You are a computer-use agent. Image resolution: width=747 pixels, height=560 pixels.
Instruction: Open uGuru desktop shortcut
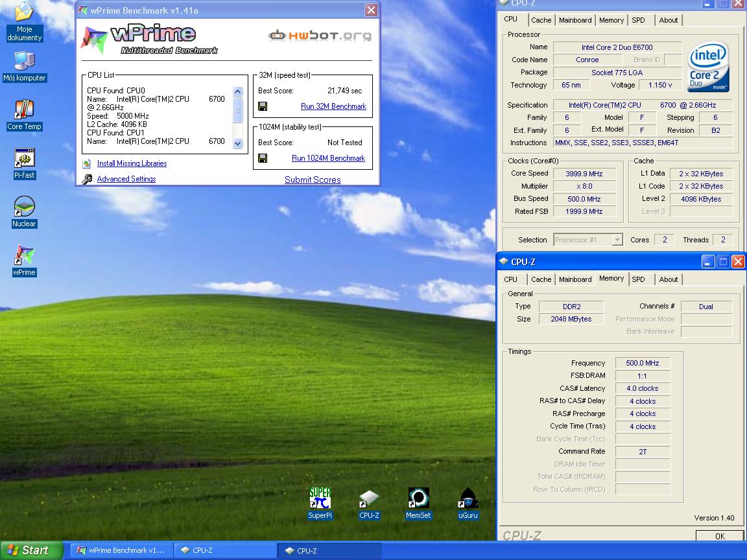point(468,504)
